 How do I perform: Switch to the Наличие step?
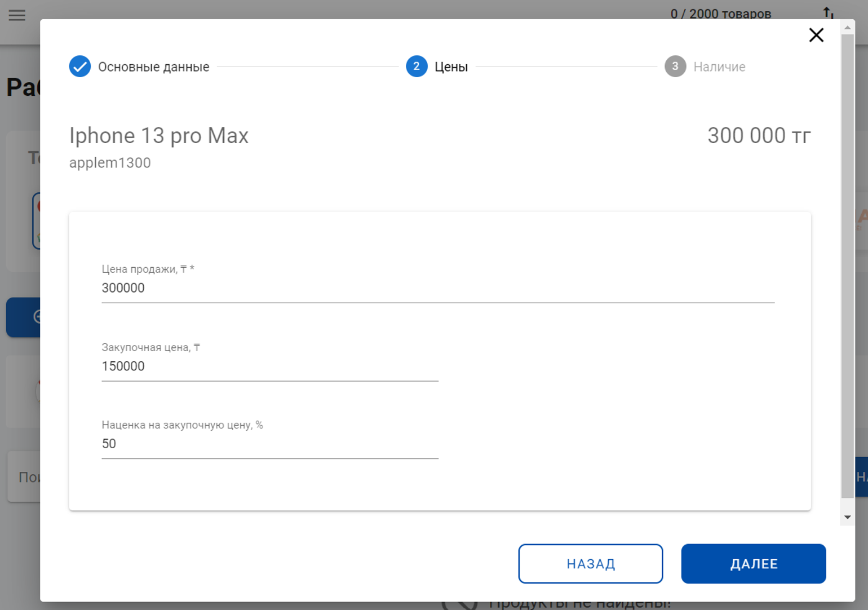pos(719,67)
